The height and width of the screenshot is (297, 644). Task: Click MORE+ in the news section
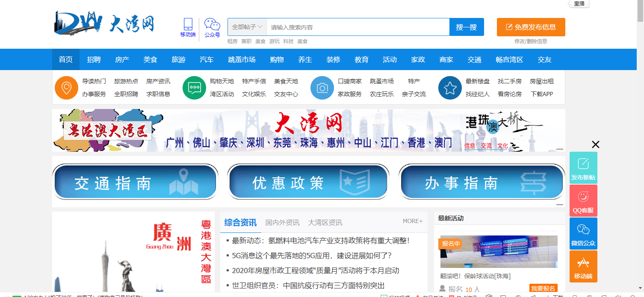click(412, 221)
